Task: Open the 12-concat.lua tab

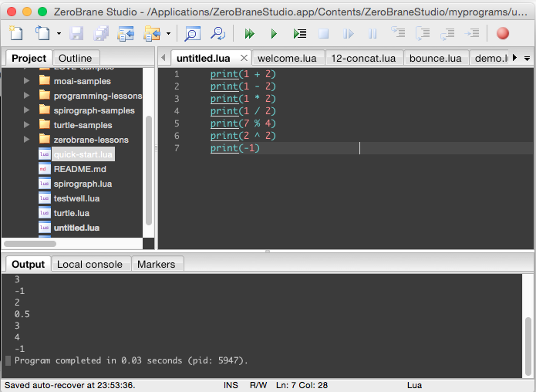Action: [363, 58]
